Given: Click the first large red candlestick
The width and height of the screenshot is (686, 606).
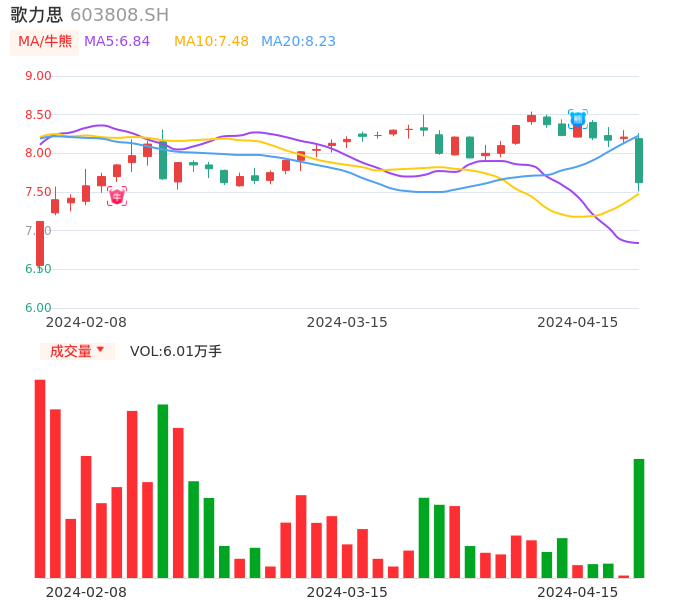Looking at the screenshot, I should point(40,243).
